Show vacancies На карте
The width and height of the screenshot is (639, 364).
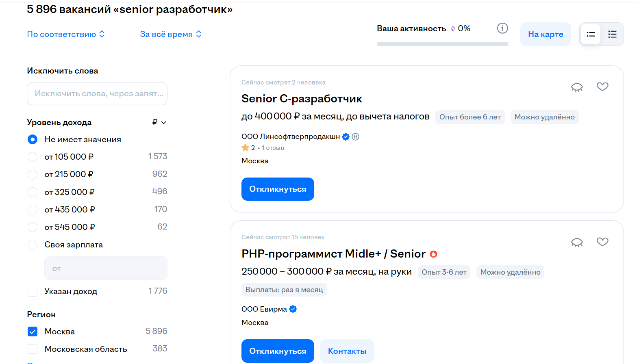point(546,34)
